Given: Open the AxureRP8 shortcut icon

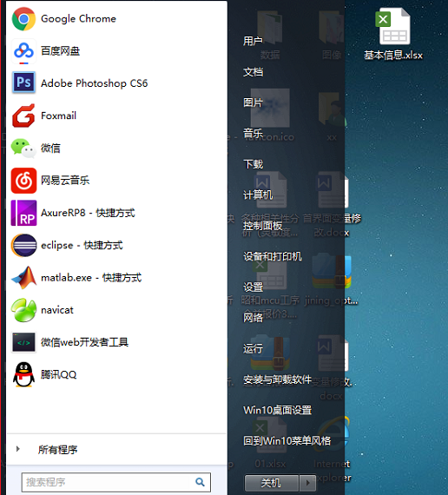Looking at the screenshot, I should (23, 213).
